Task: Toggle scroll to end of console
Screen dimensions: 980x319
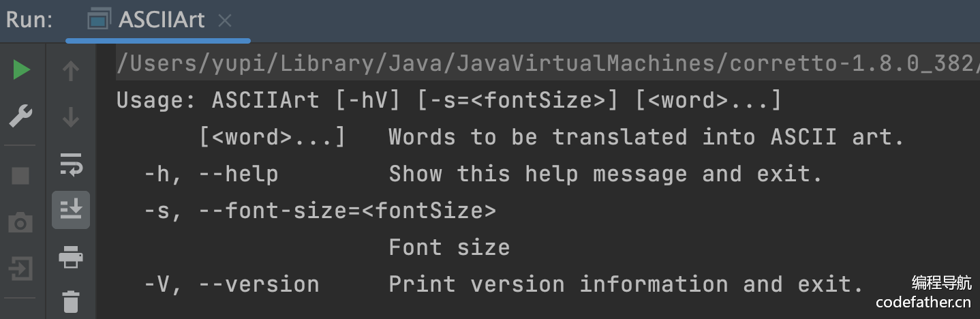Action: click(71, 209)
